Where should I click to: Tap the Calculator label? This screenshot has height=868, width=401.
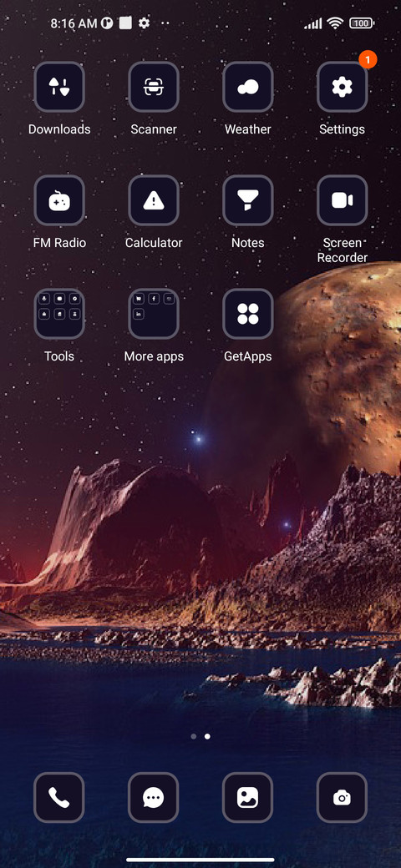[154, 243]
